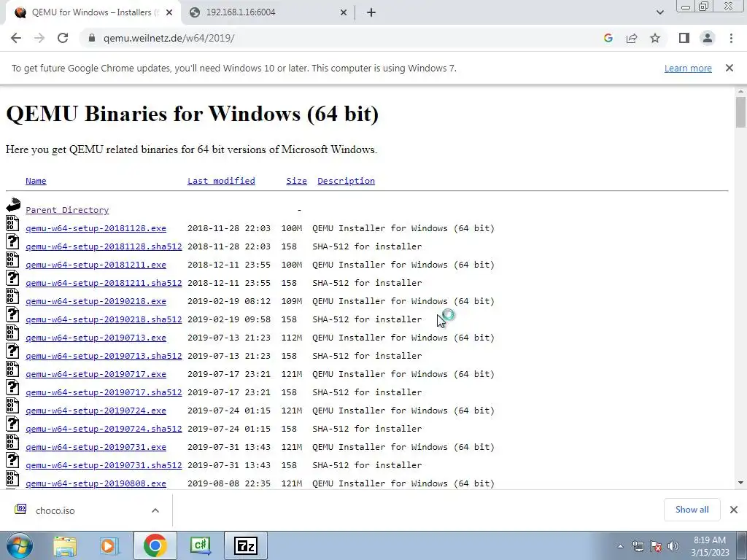This screenshot has width=747, height=560.
Task: Open qemu-w64-setup-20190218.sha512 link
Action: click(104, 319)
